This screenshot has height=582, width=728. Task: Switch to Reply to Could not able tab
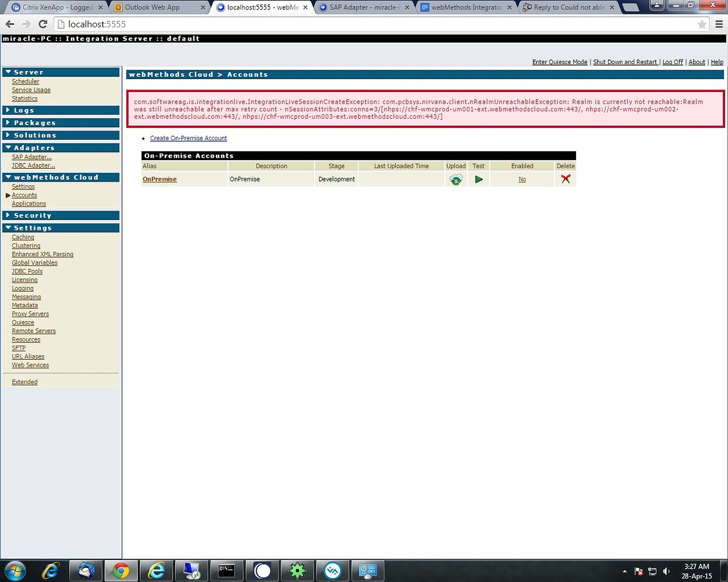pyautogui.click(x=569, y=8)
